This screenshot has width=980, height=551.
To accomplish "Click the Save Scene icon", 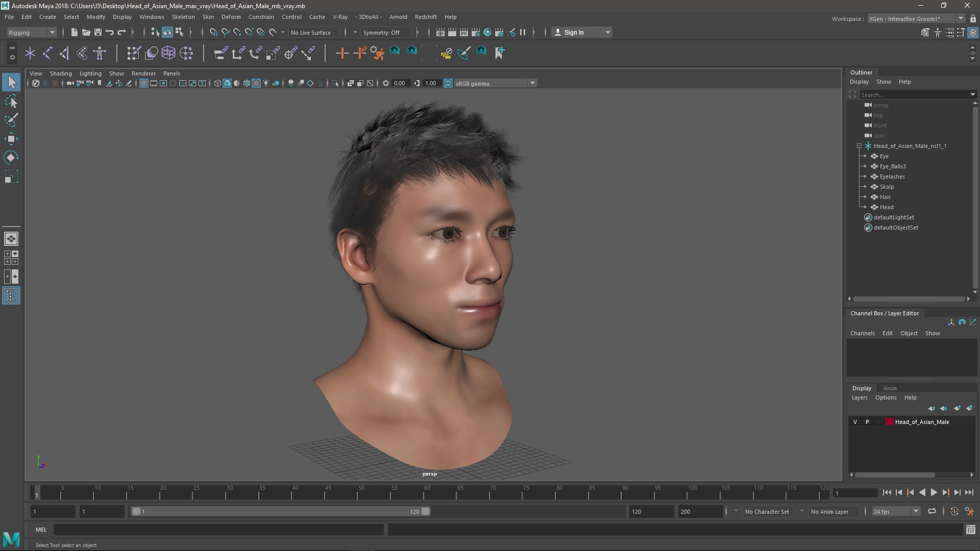I will click(x=98, y=32).
